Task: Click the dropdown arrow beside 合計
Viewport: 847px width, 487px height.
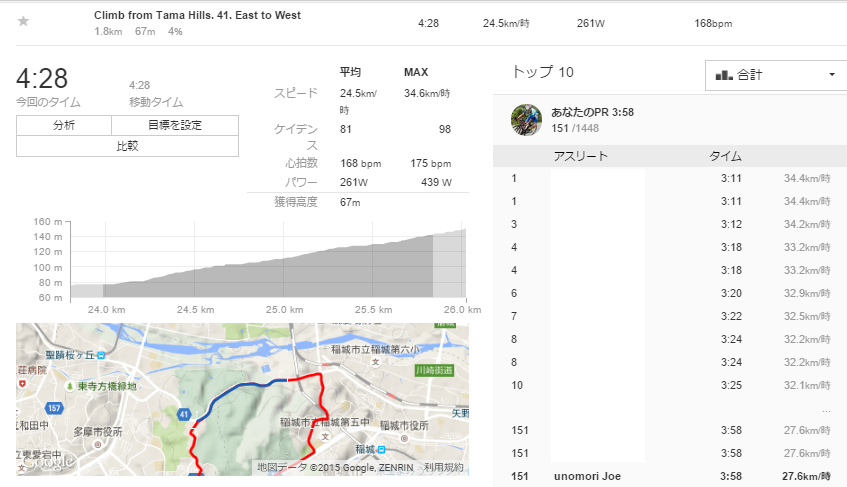Action: [831, 76]
